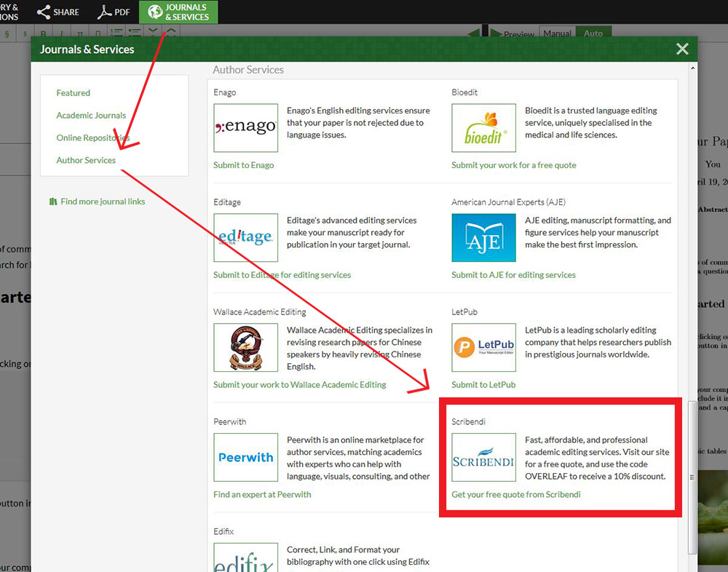This screenshot has width=728, height=572.
Task: Click Find an expert at Peerwith link
Action: click(262, 494)
